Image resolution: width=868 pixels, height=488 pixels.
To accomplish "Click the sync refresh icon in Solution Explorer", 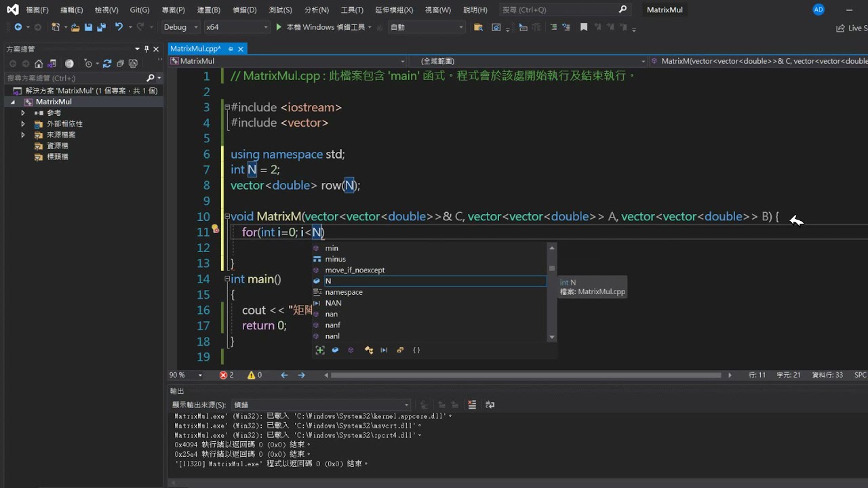I will (106, 64).
